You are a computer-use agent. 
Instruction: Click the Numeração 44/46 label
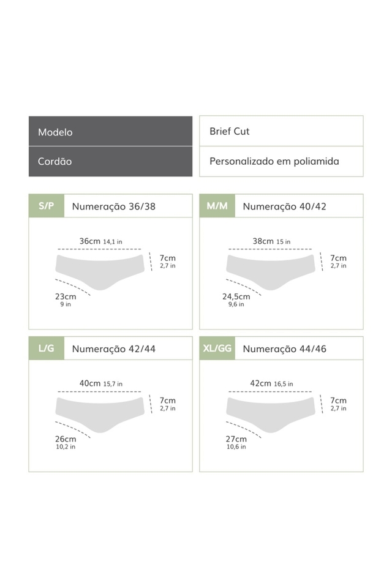[284, 349]
